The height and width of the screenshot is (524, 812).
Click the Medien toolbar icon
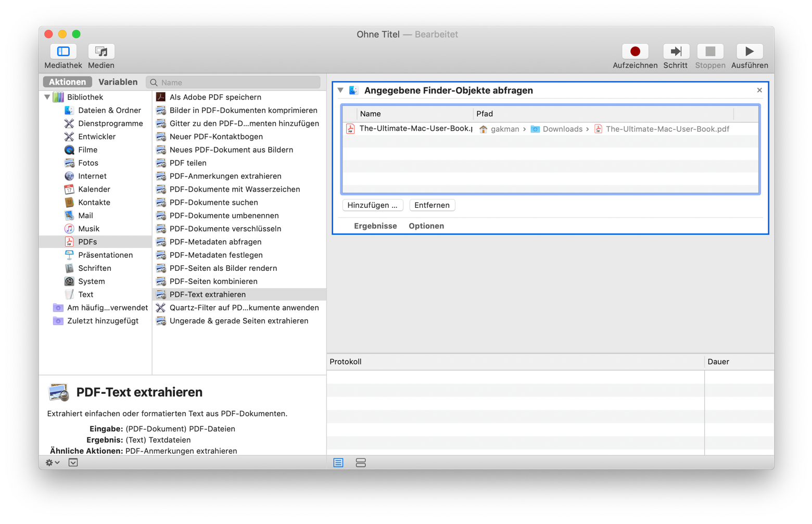[100, 51]
